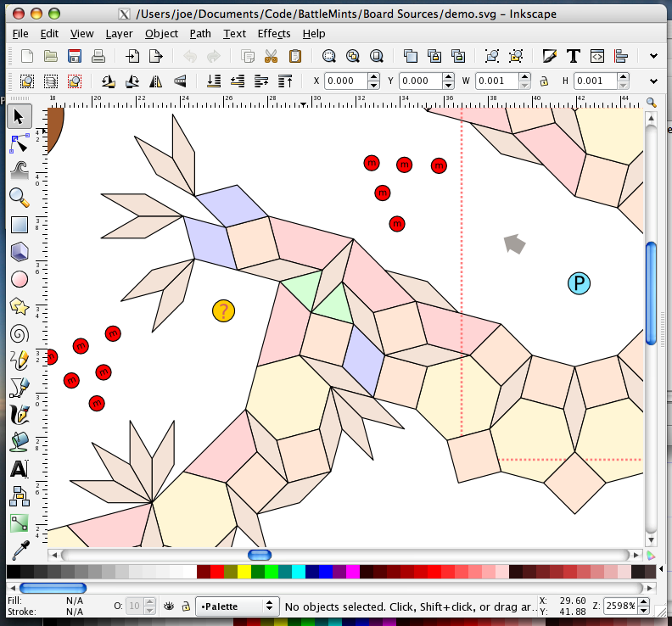
Task: Select the 3D Box tool
Action: (20, 252)
